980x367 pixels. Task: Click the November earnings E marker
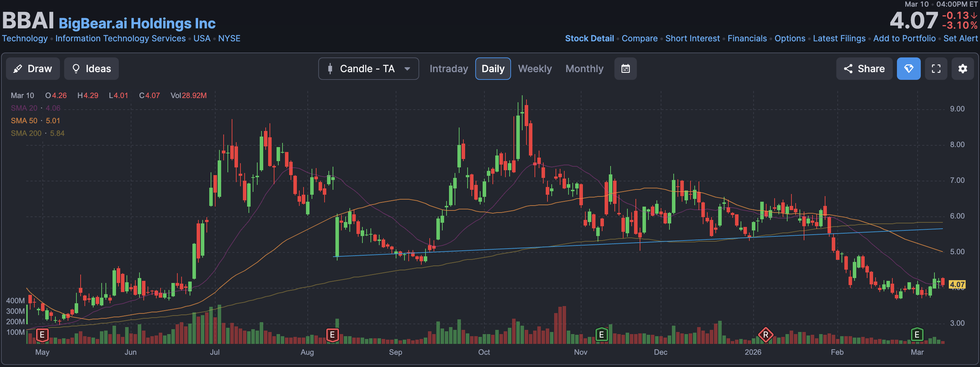click(601, 335)
